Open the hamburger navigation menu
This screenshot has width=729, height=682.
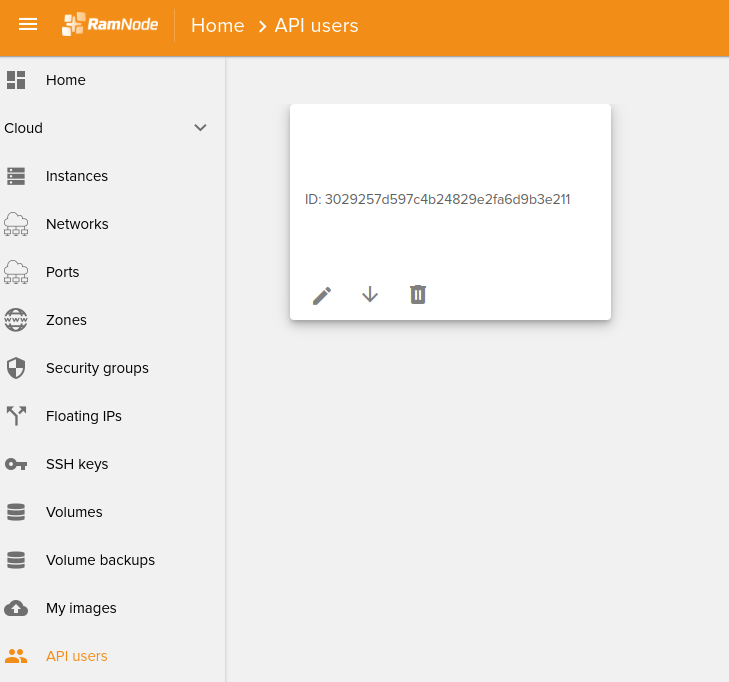point(28,24)
